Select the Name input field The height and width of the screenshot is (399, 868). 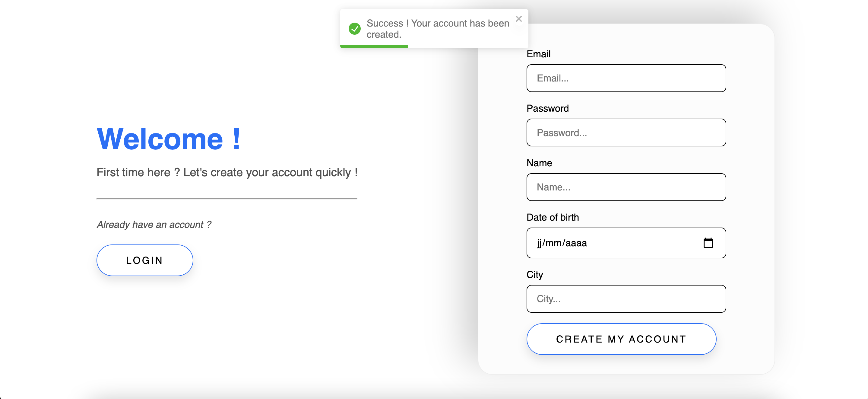tap(626, 187)
